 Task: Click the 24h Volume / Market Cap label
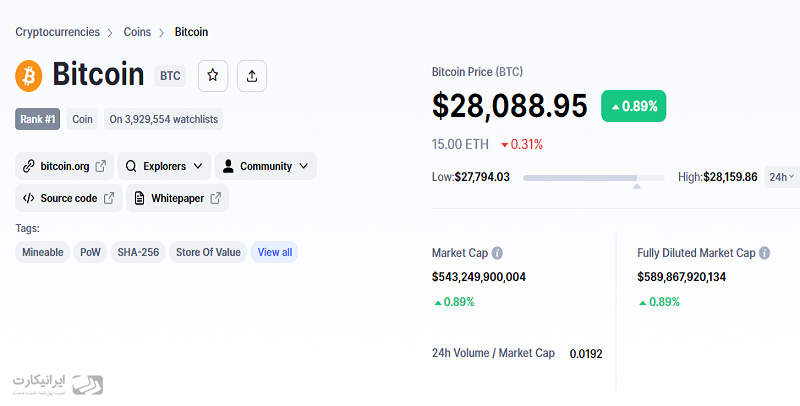pyautogui.click(x=493, y=353)
